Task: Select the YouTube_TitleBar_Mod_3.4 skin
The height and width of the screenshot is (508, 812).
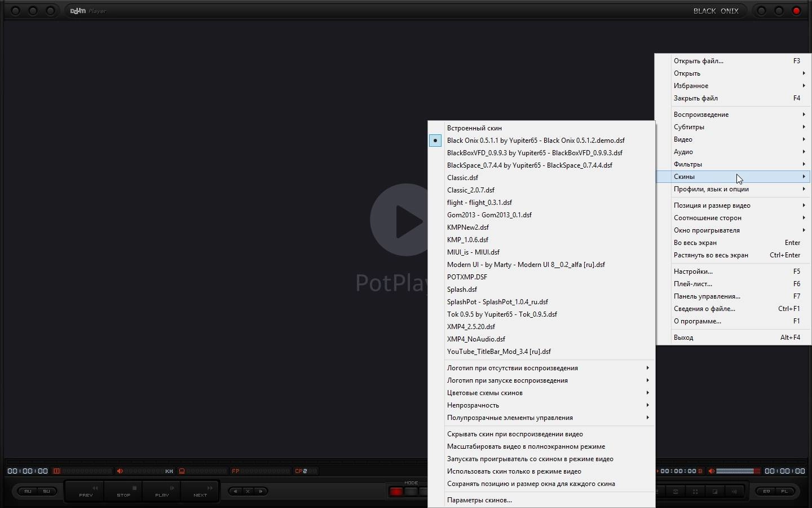Action: pyautogui.click(x=541, y=352)
